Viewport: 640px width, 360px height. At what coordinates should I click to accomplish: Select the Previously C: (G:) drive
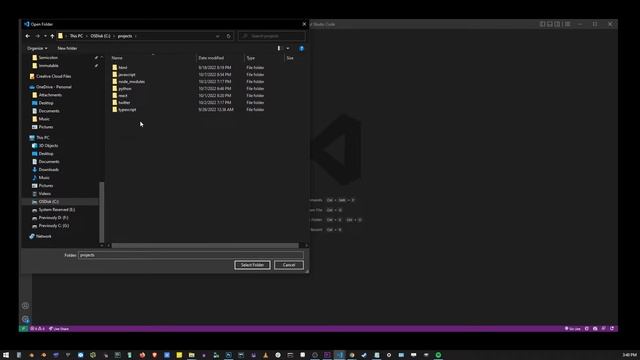54,226
